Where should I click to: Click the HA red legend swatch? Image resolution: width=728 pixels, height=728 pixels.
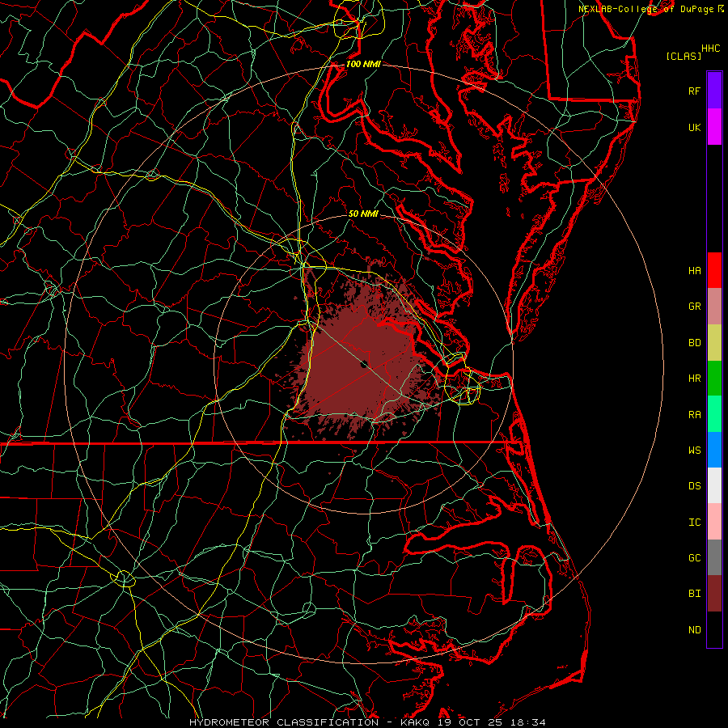(x=714, y=270)
